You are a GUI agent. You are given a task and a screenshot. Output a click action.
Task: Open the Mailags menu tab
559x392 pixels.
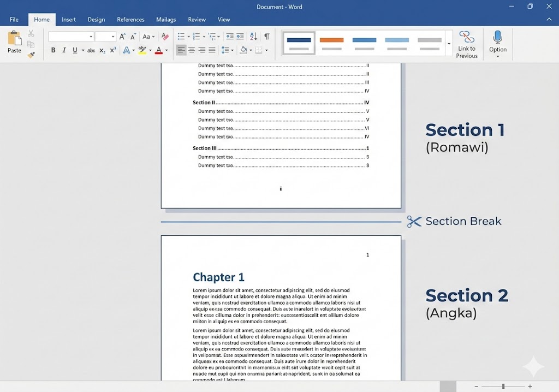[x=165, y=19]
